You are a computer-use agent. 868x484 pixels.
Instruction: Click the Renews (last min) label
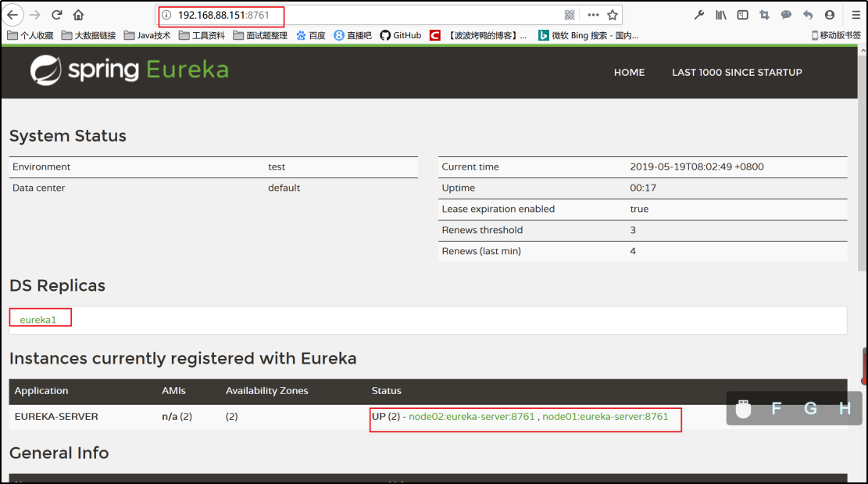tap(481, 251)
